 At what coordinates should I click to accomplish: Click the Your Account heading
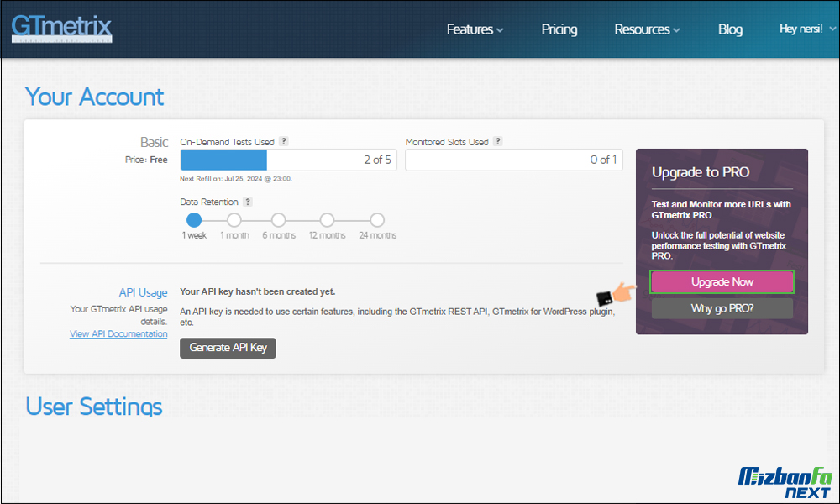pos(94,97)
